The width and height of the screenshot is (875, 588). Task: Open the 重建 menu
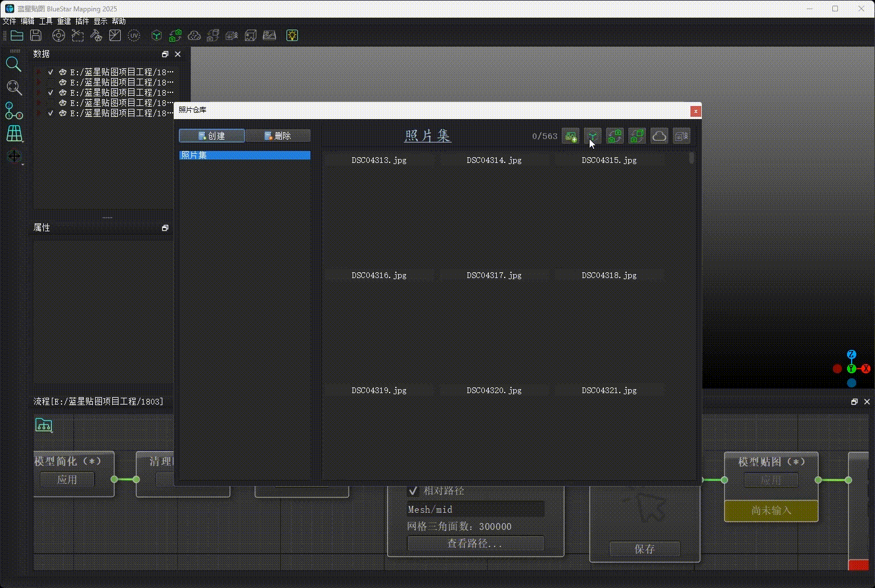pos(64,21)
